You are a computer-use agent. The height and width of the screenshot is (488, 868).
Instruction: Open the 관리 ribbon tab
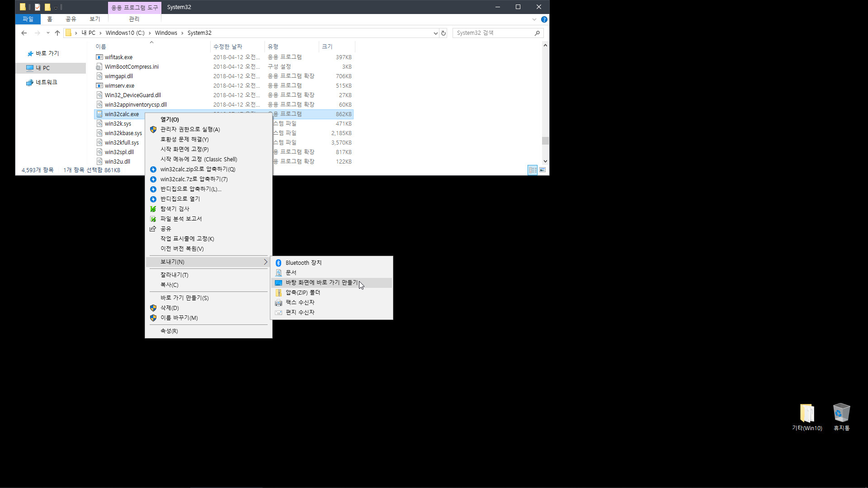coord(134,19)
